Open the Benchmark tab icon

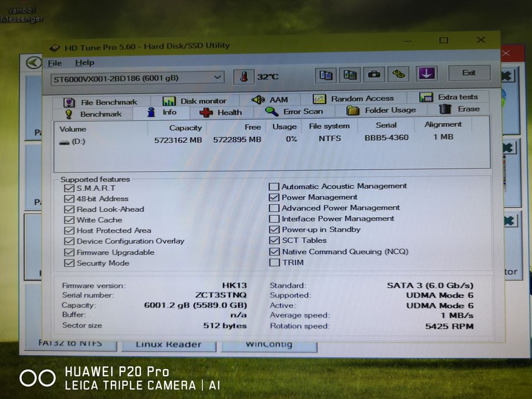coord(68,112)
